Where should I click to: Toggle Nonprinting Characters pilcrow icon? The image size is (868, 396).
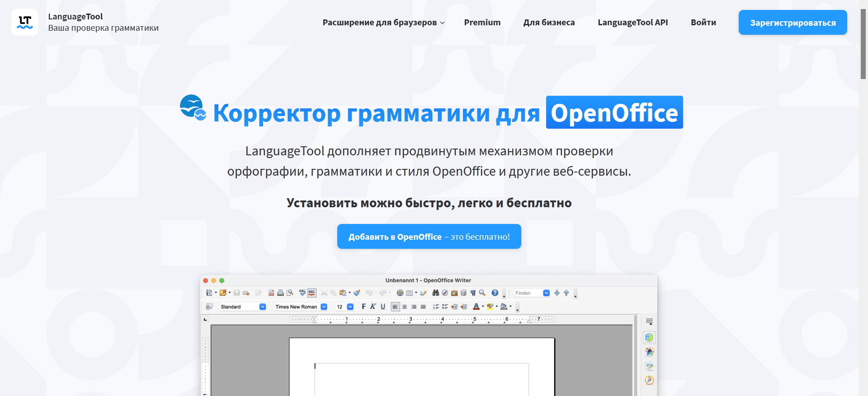473,293
